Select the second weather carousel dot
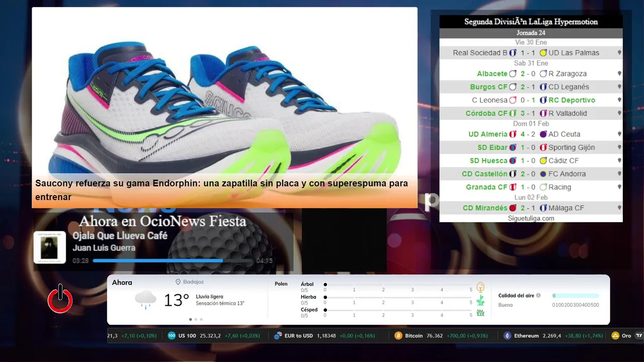 click(196, 319)
